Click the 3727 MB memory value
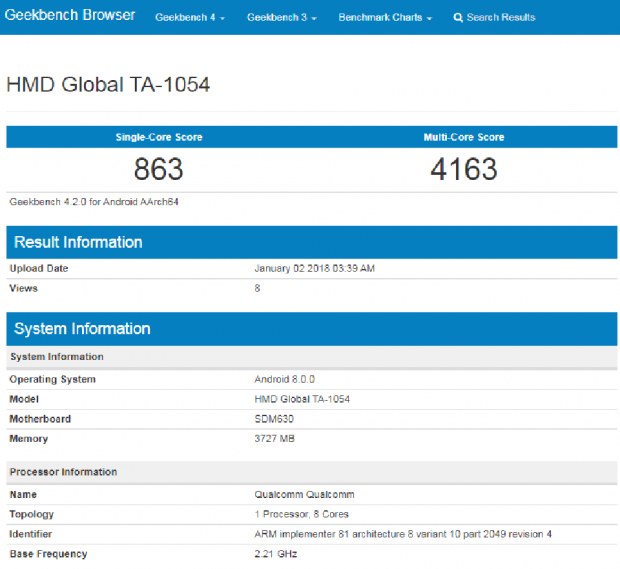This screenshot has height=569, width=620. (x=275, y=439)
